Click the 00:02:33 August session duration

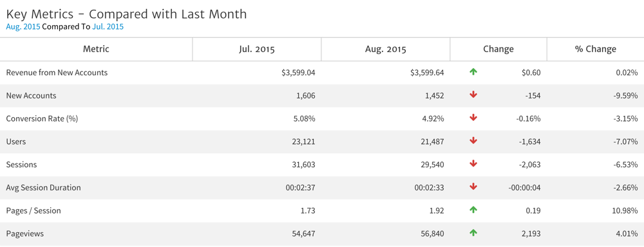coord(430,188)
